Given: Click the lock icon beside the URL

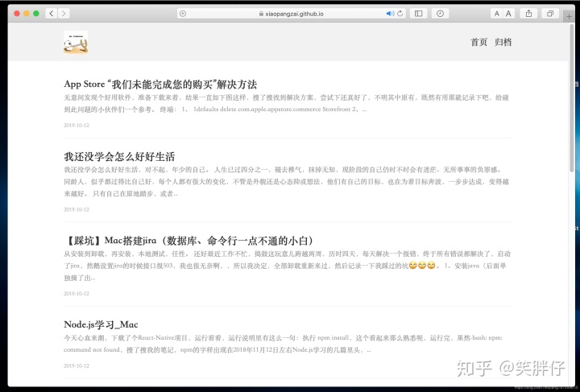Looking at the screenshot, I should click(261, 14).
